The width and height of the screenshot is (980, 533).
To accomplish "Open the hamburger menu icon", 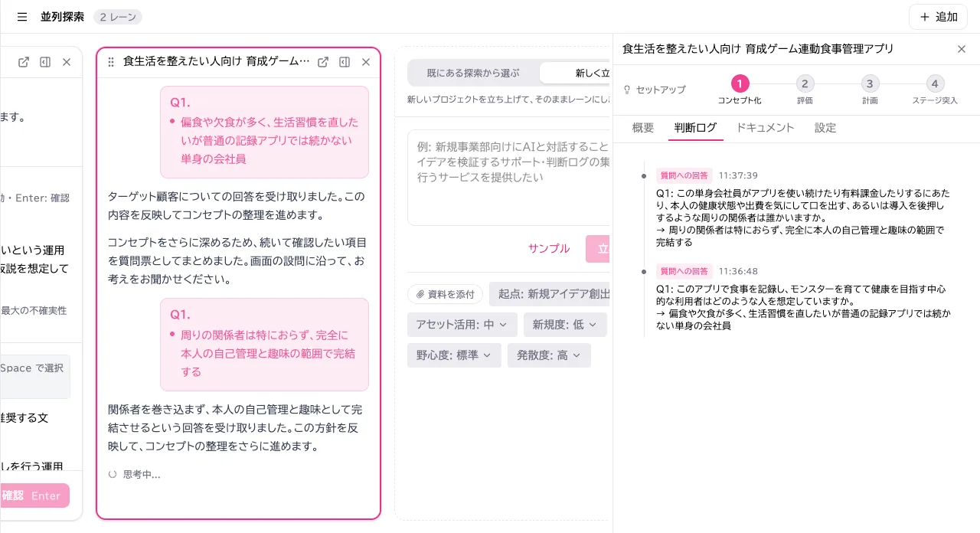I will pos(21,17).
